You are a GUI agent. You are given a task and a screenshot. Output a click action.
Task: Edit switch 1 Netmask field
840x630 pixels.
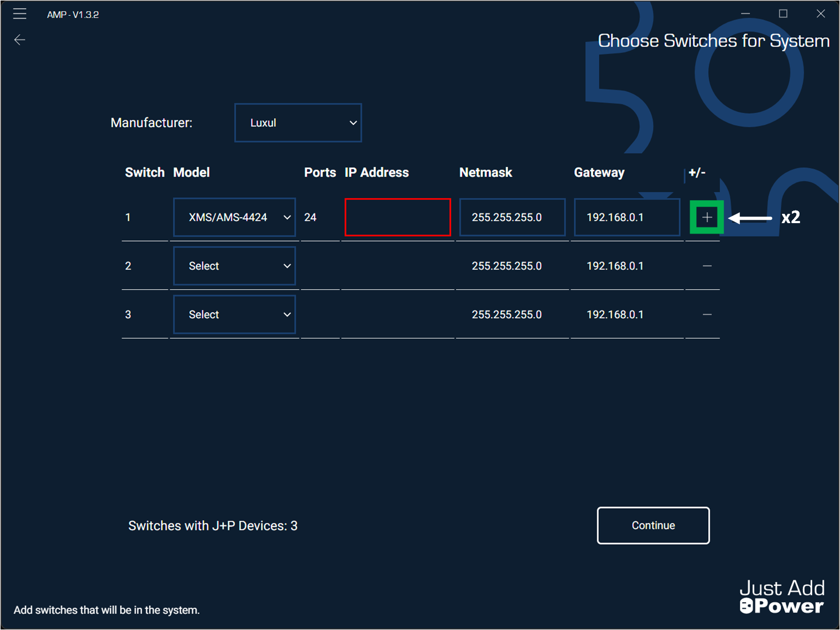(512, 217)
